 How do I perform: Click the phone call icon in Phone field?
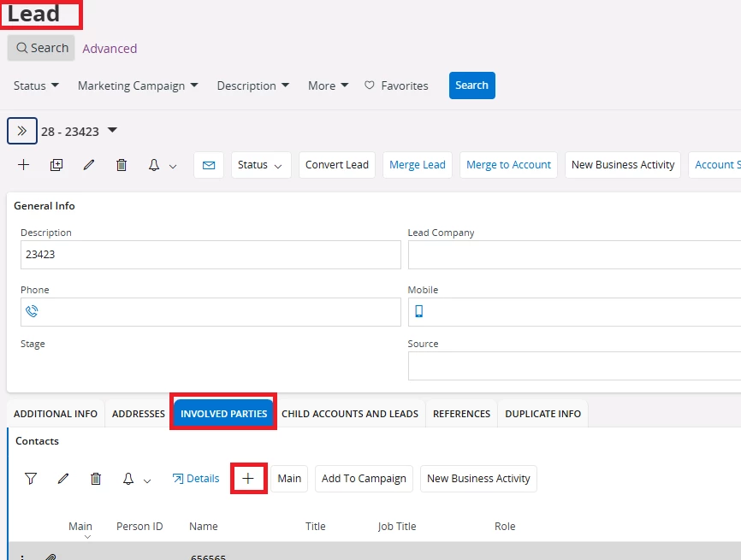click(x=32, y=311)
